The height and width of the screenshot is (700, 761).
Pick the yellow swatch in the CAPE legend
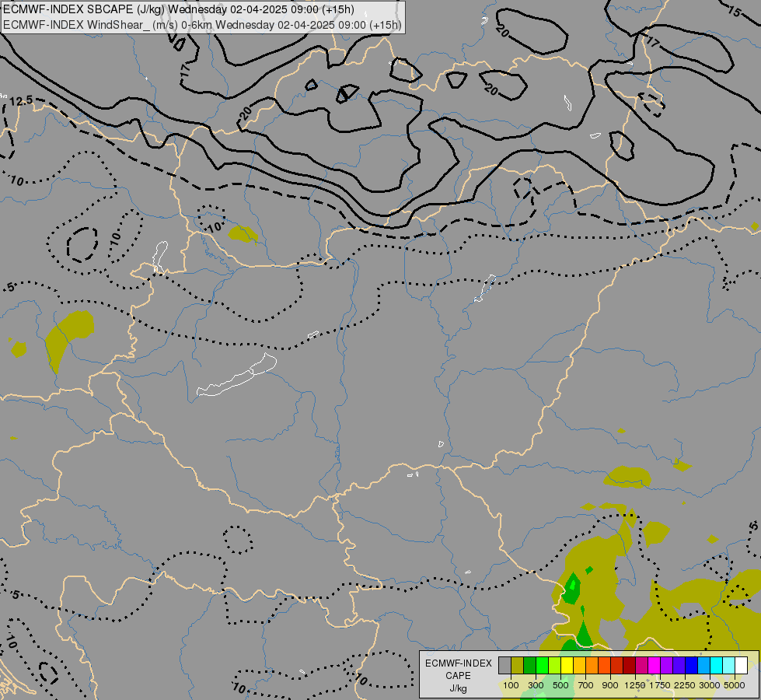click(567, 666)
